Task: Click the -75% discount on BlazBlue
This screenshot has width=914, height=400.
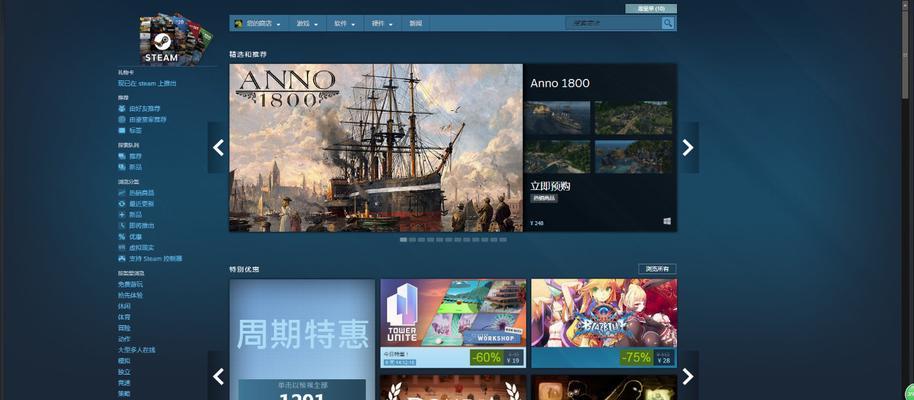Action: 637,357
